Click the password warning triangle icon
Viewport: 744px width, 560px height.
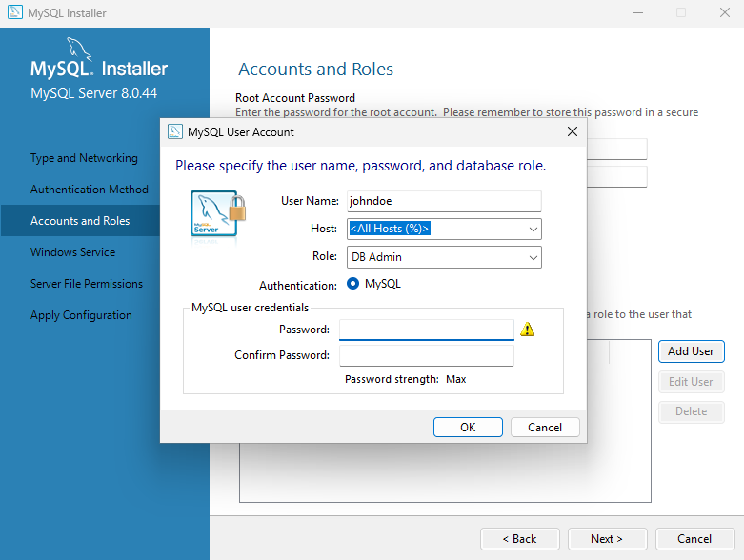(x=528, y=330)
